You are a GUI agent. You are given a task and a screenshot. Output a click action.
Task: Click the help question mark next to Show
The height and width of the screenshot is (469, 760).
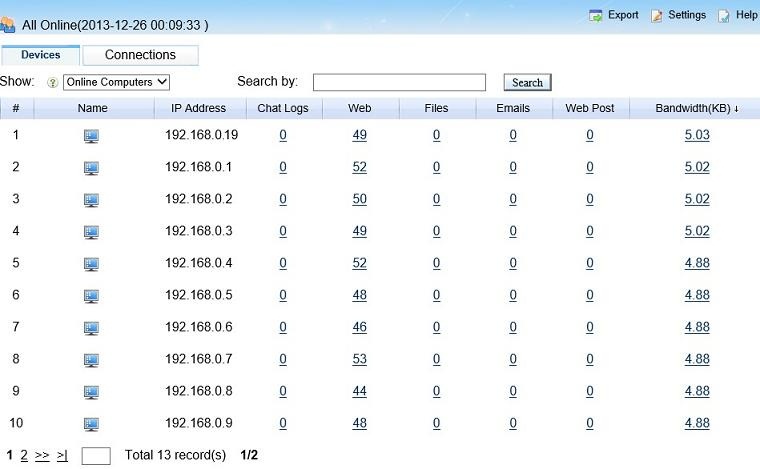52,82
